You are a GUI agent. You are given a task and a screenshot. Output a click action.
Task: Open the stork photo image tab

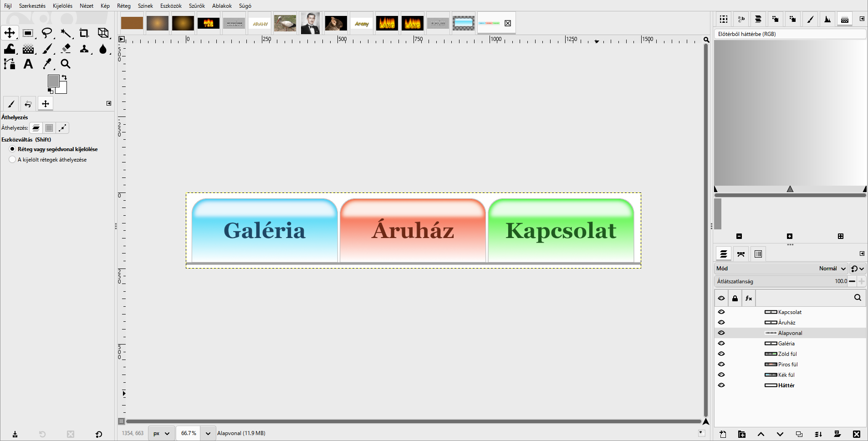point(285,23)
